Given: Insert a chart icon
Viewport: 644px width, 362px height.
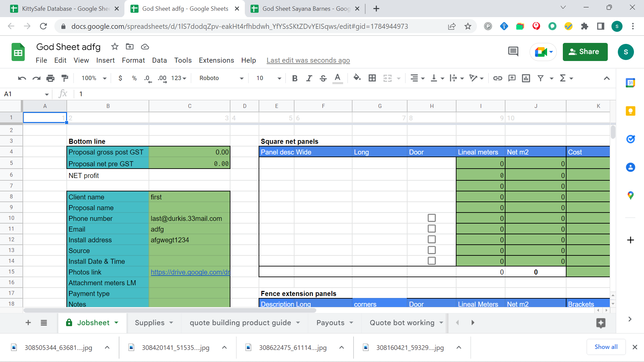Looking at the screenshot, I should (x=526, y=78).
